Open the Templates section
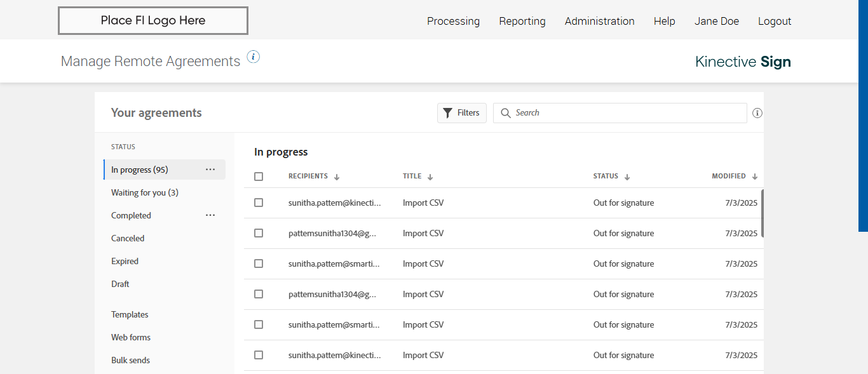 click(x=130, y=314)
